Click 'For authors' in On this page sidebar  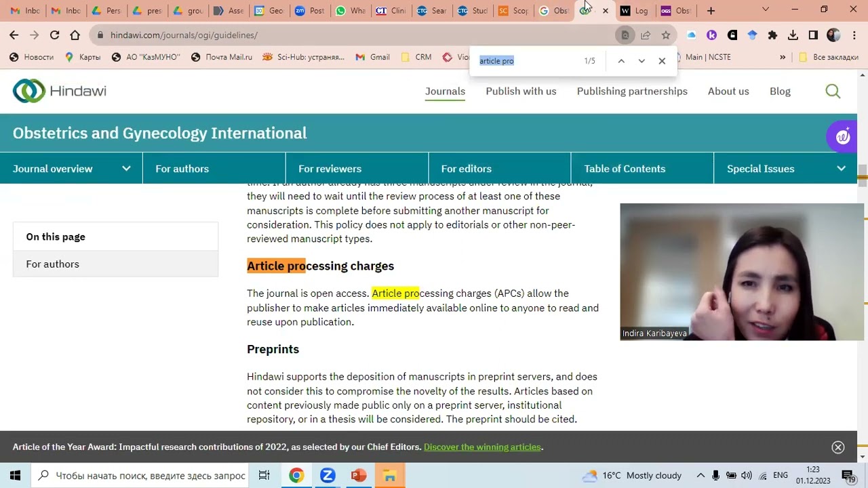pos(115,264)
